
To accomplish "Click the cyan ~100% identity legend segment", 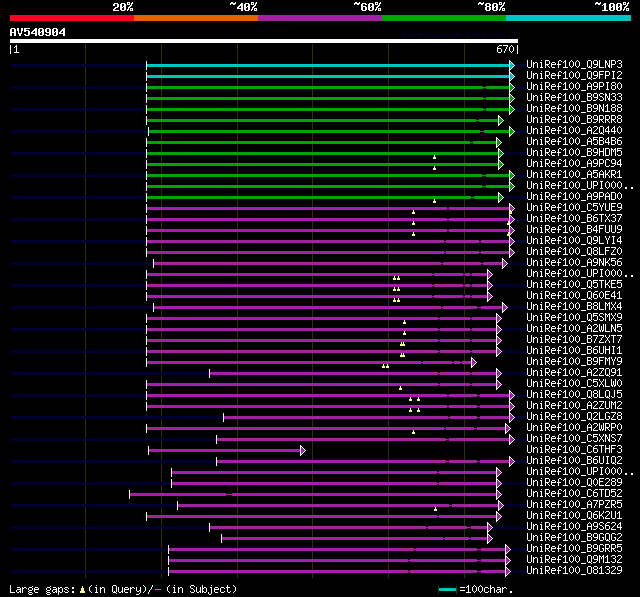I will (569, 18).
